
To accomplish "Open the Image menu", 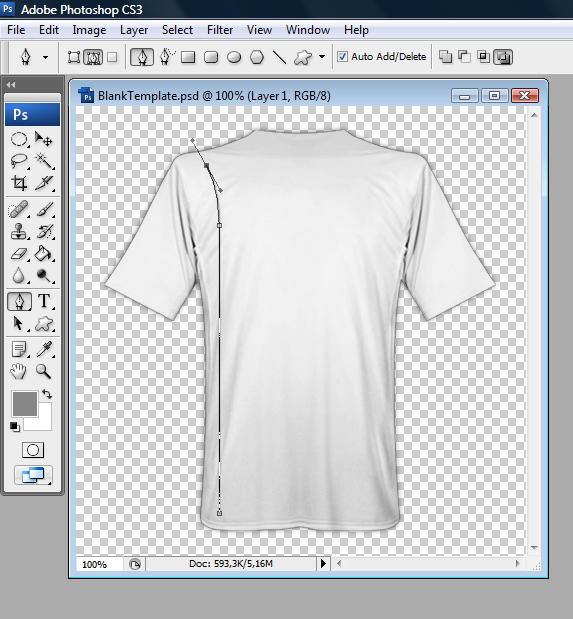I will click(89, 30).
